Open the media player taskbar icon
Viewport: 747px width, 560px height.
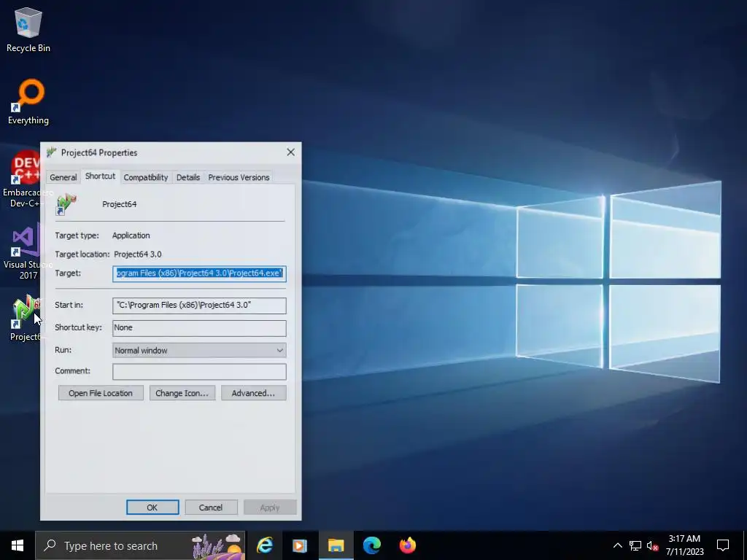[300, 545]
